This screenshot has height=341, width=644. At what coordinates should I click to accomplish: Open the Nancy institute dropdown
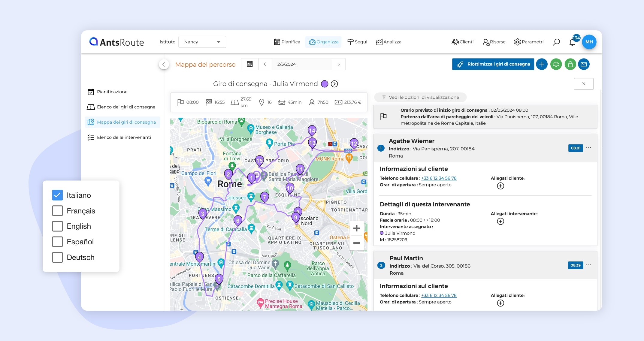(202, 42)
